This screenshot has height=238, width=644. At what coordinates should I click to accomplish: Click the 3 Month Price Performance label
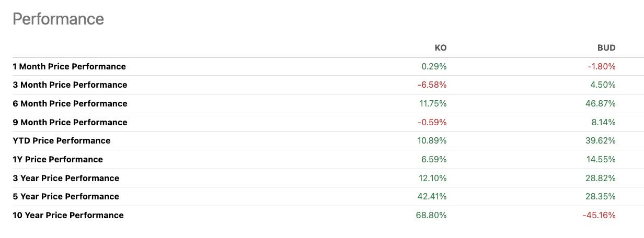70,85
